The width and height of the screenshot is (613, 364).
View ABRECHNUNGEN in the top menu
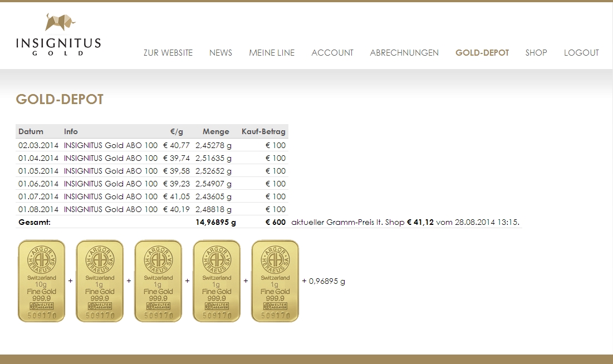[404, 53]
